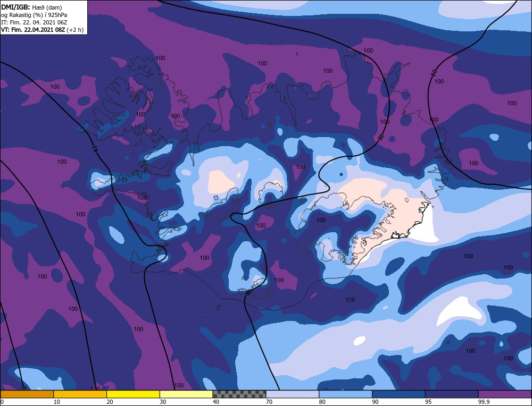
Task: Click the dark orange 0-10 legend swatch
Action: click(27, 394)
